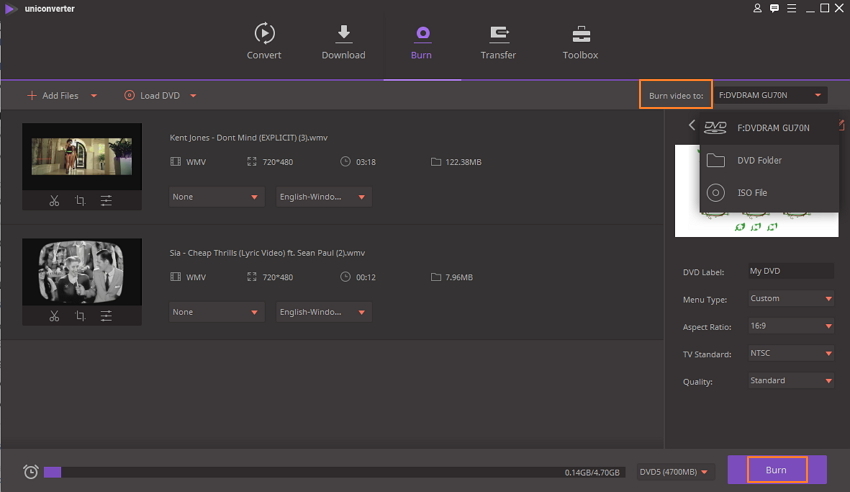Open the Toolbox tab

point(580,42)
